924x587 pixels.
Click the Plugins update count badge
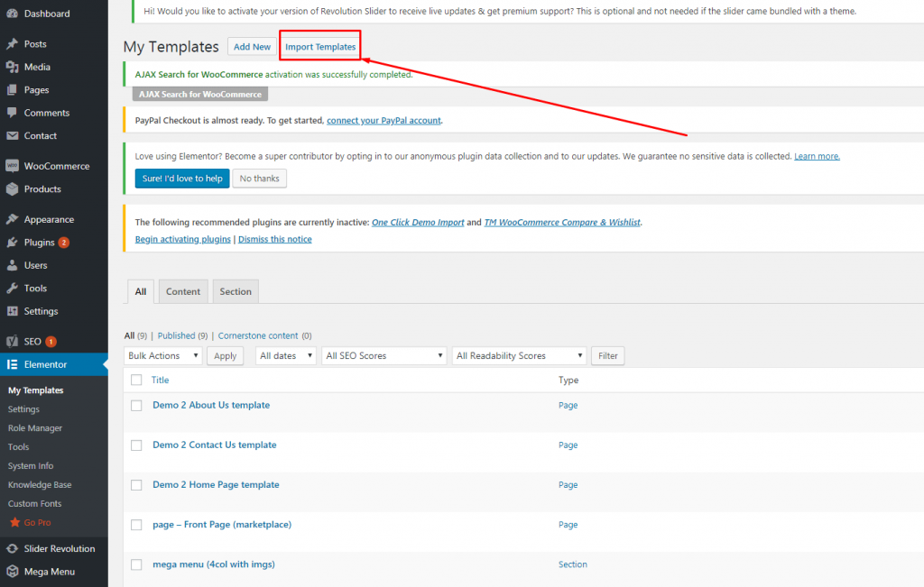[x=64, y=243]
